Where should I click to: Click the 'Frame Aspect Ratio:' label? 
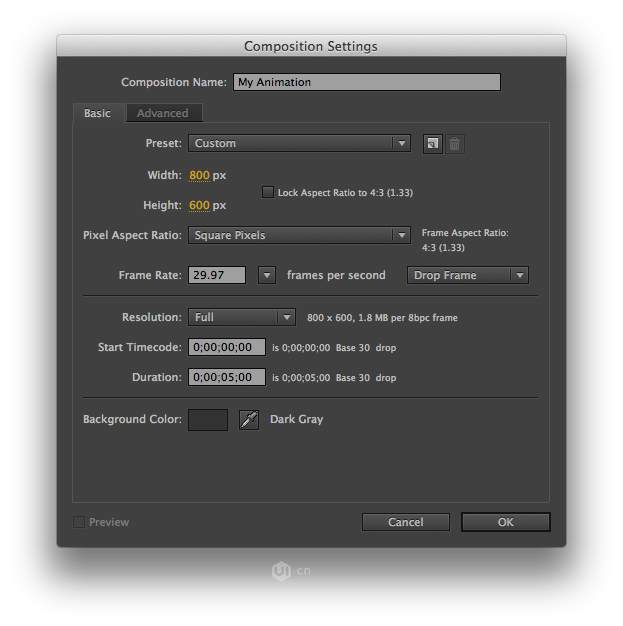click(x=465, y=233)
